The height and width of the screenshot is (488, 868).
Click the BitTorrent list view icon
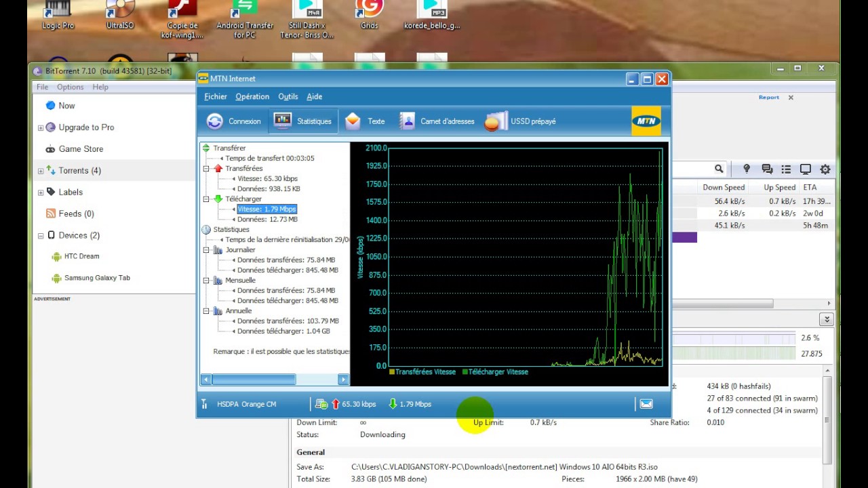pyautogui.click(x=786, y=169)
